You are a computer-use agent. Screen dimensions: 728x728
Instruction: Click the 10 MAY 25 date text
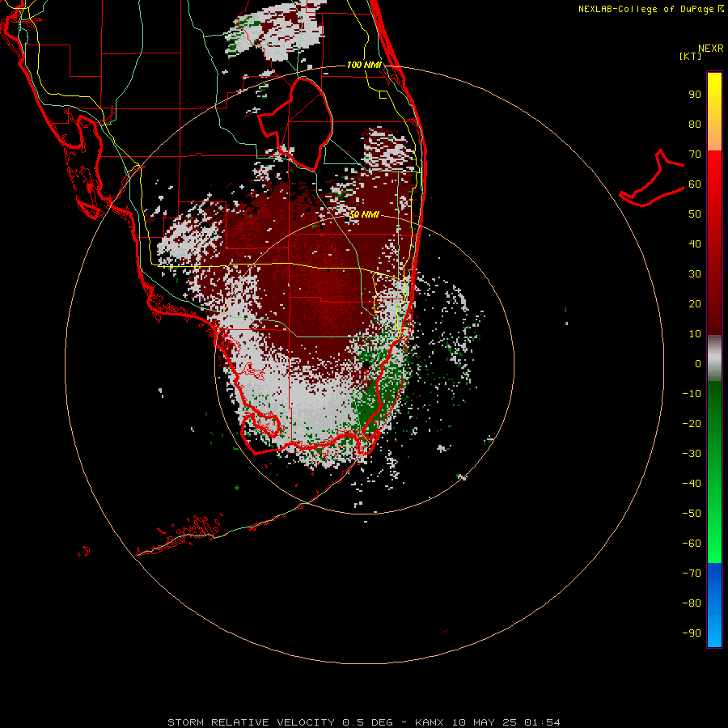point(485,722)
